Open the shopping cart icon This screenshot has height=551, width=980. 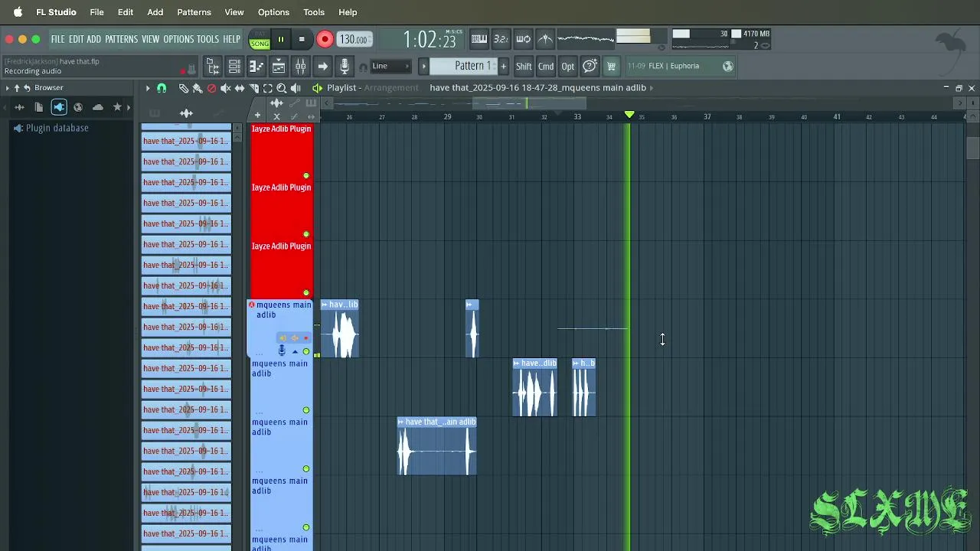[611, 67]
